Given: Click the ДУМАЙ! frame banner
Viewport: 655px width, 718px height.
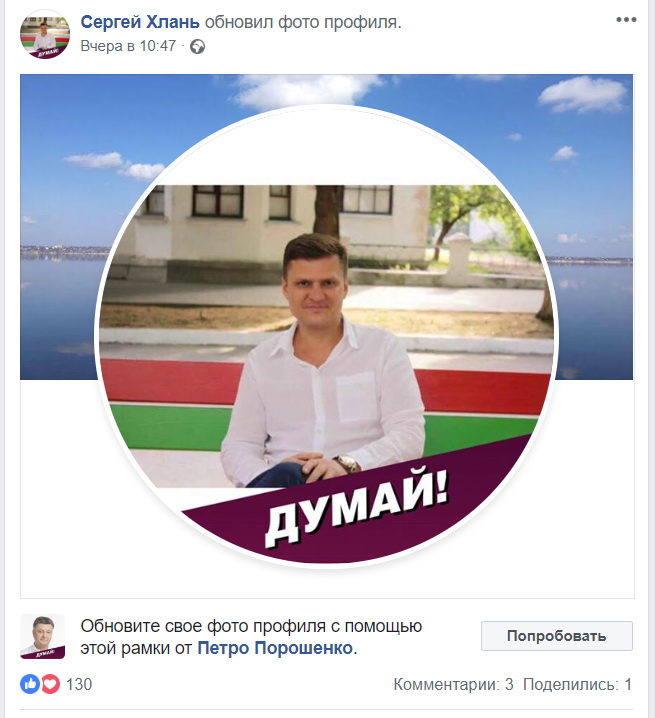Looking at the screenshot, I should point(356,505).
